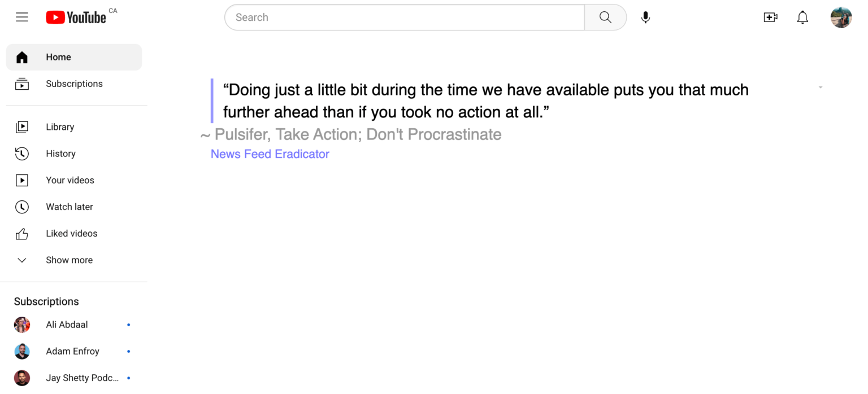Start a voice search with the microphone
The width and height of the screenshot is (868, 394).
pos(645,17)
